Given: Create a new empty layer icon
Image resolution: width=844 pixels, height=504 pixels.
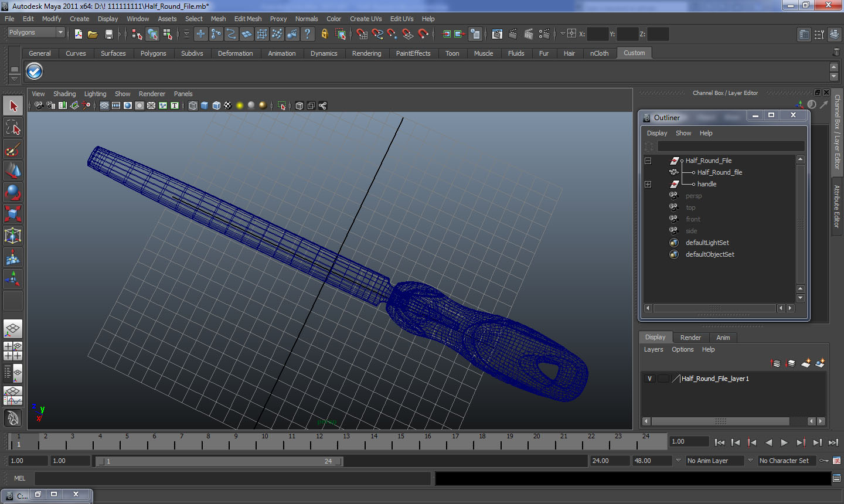Looking at the screenshot, I should 806,363.
